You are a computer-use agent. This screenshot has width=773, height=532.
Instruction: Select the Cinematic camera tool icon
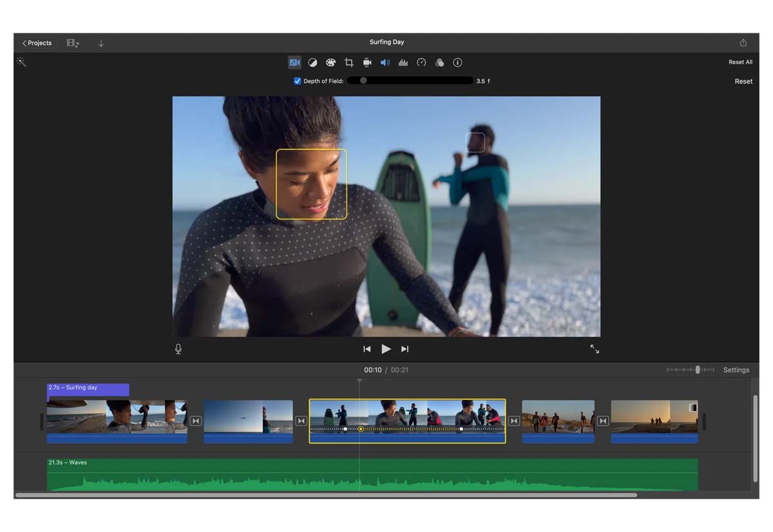pos(294,62)
